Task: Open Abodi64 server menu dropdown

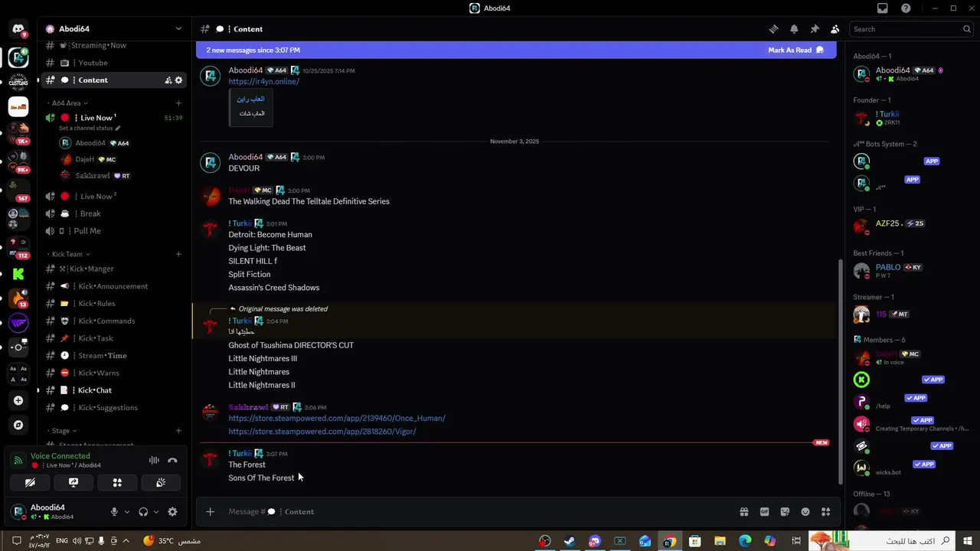Action: click(x=178, y=29)
